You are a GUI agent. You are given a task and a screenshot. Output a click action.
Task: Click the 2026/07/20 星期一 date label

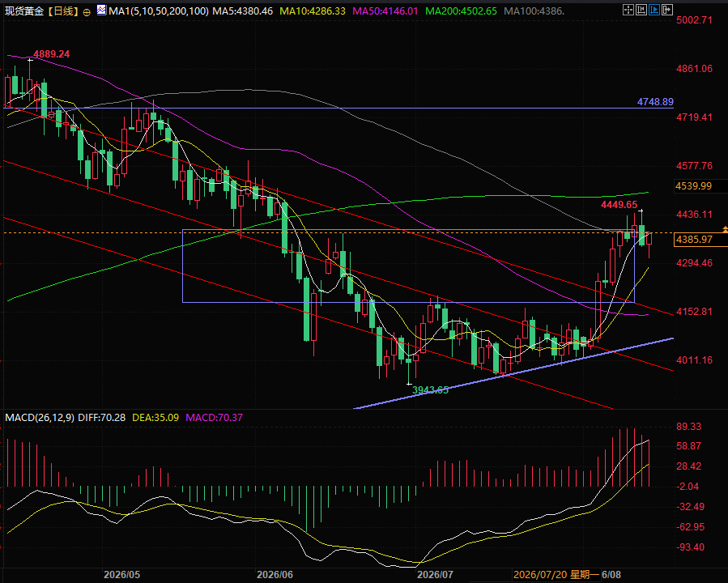click(556, 575)
